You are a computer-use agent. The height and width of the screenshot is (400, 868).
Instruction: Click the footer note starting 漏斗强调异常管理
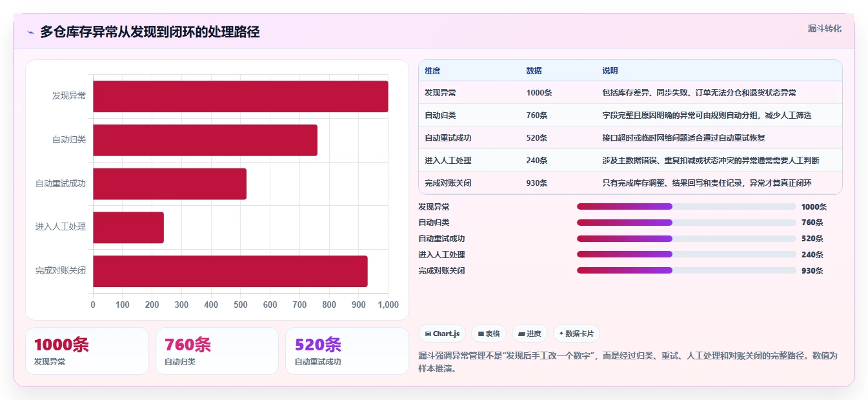tap(628, 363)
